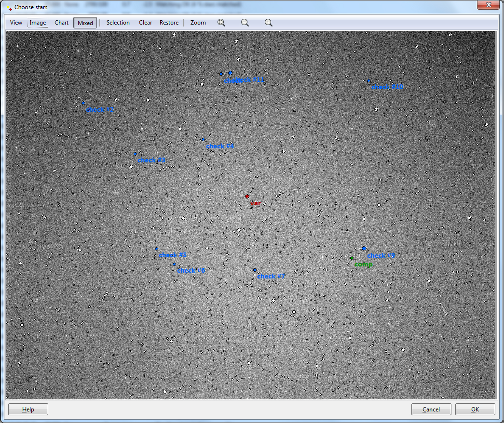Close the Choose stars dialog
This screenshot has height=423, width=504.
point(488,5)
